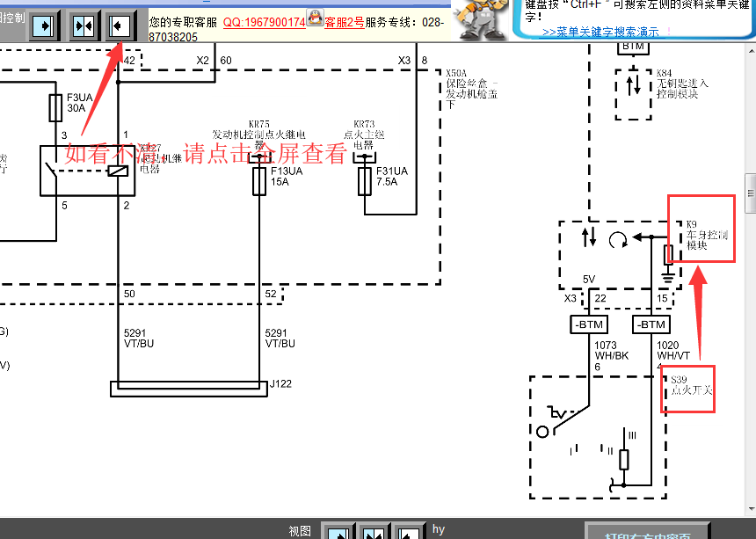This screenshot has width=756, height=539.
Task: Click the F13UA 15A fuse symbol
Action: pos(259,181)
